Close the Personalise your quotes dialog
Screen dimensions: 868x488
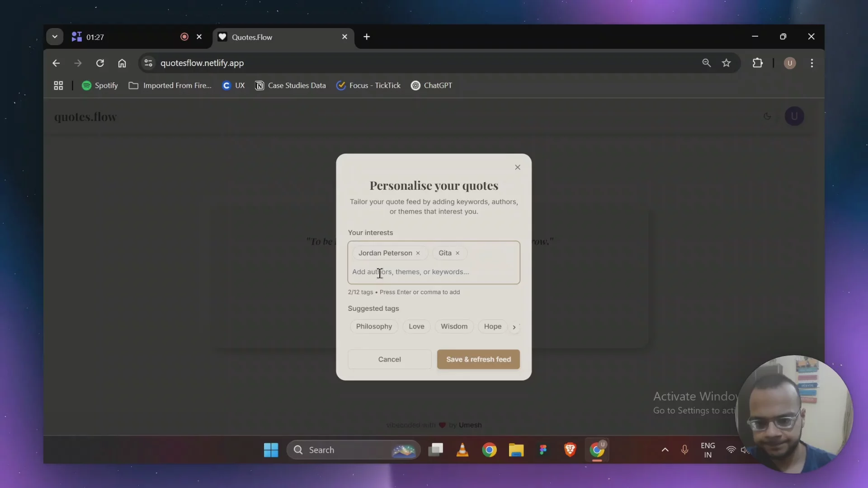pos(518,167)
